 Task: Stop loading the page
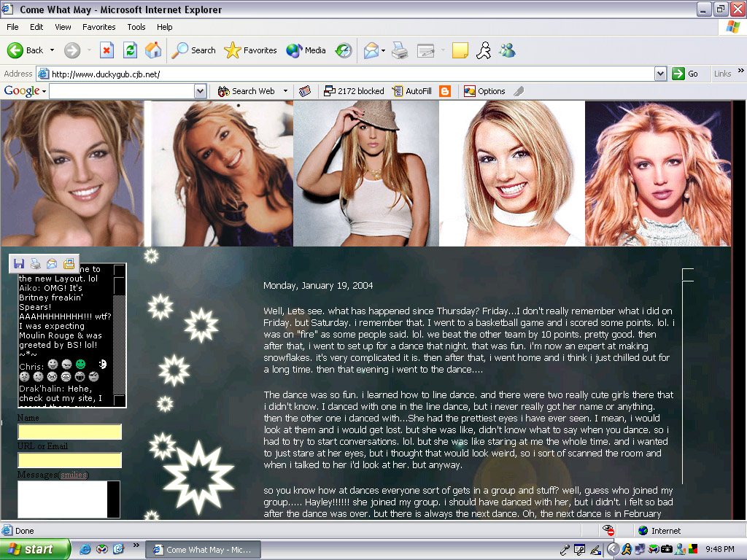coord(107,50)
